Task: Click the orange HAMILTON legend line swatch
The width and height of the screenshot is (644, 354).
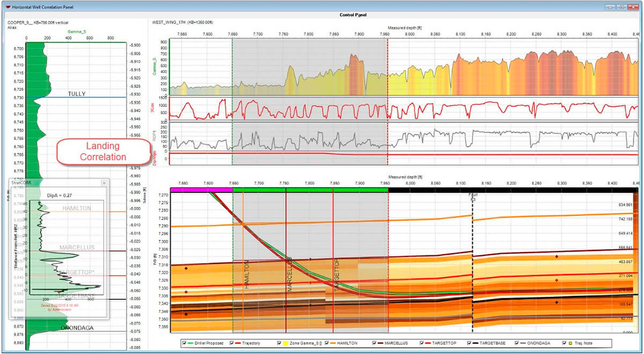Action: pos(333,343)
